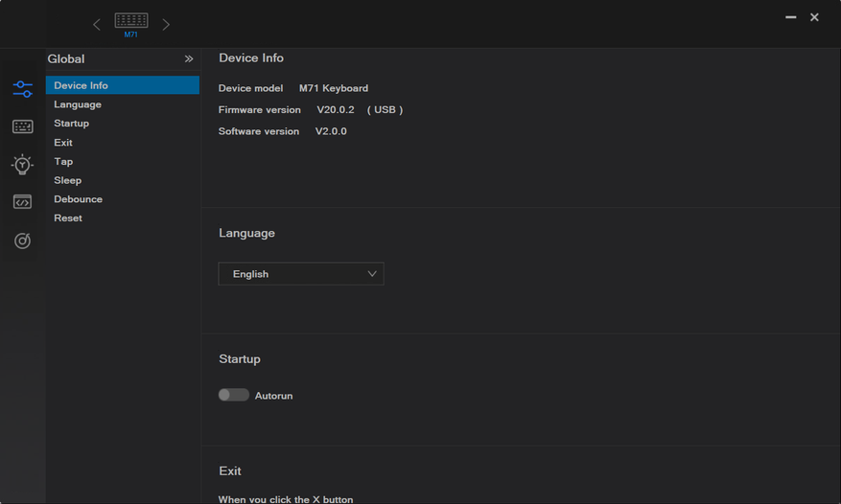Jump to Exit settings section
Viewport: 841px width, 504px height.
point(63,143)
